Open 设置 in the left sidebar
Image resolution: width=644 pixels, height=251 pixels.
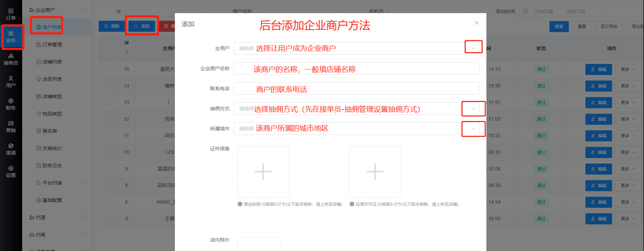[11, 172]
